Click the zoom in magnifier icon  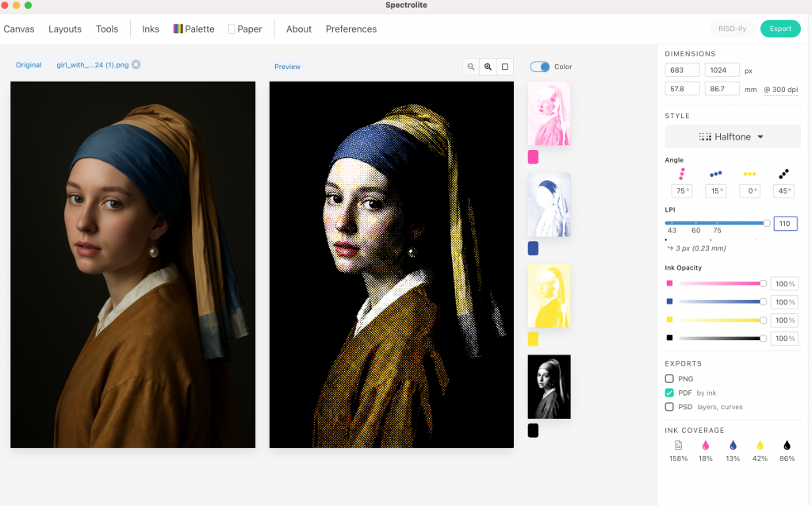point(488,67)
